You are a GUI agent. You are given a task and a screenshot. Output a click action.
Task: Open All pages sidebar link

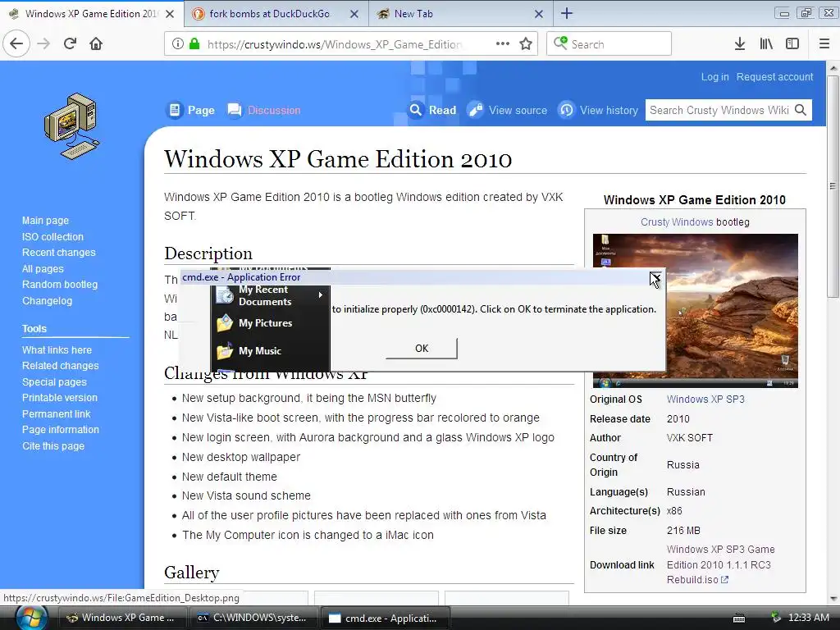(x=43, y=268)
